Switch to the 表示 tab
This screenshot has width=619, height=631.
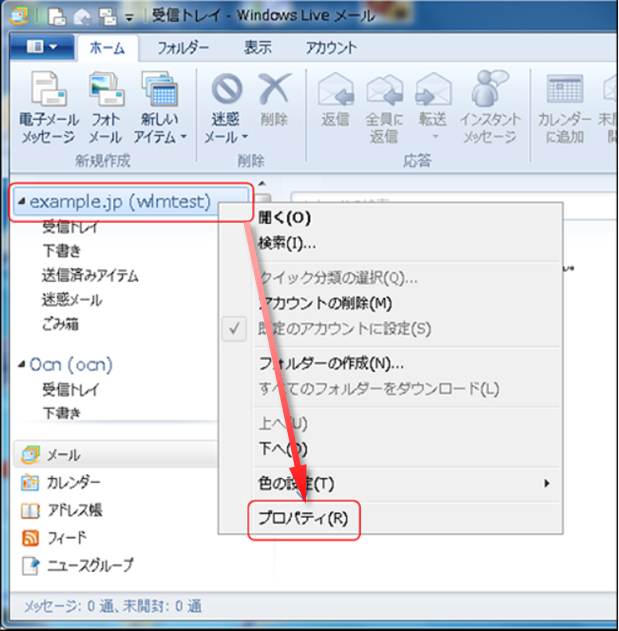(x=258, y=47)
